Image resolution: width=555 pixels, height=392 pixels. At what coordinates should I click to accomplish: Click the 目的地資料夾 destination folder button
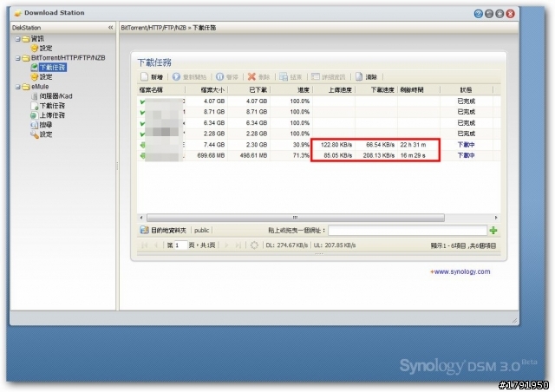pyautogui.click(x=163, y=231)
